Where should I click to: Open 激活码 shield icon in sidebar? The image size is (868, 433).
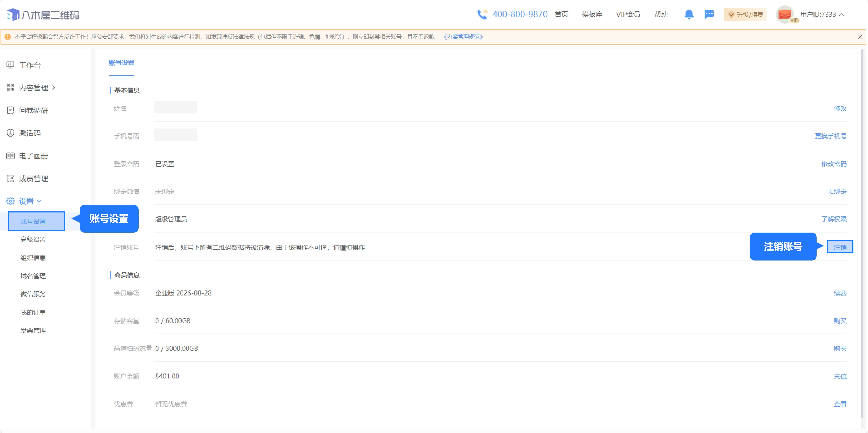pos(10,133)
